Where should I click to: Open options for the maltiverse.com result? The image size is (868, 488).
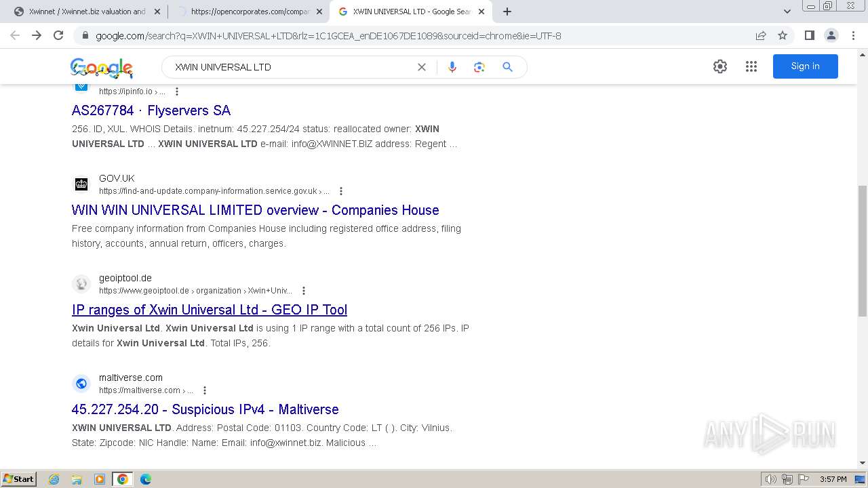[x=205, y=390]
